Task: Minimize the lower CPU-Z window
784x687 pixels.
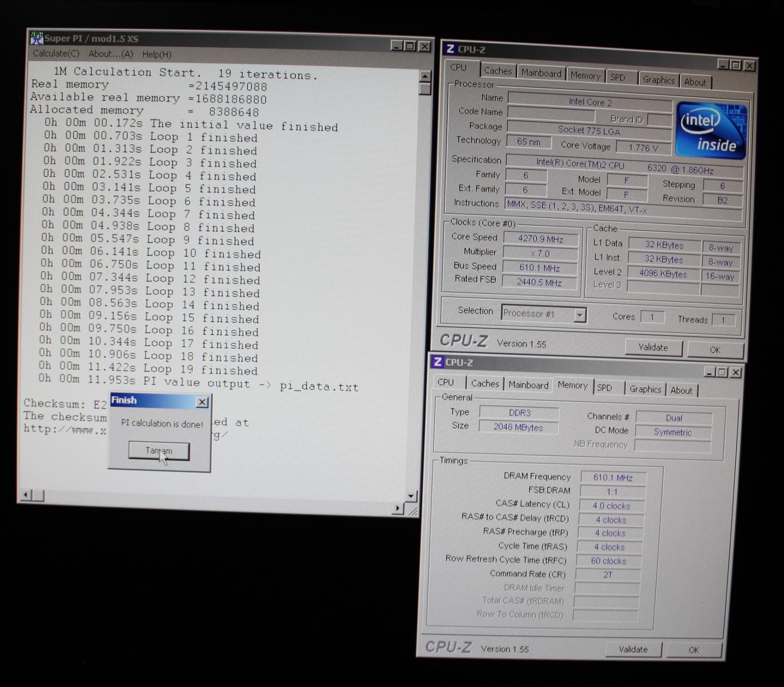Action: tap(710, 372)
